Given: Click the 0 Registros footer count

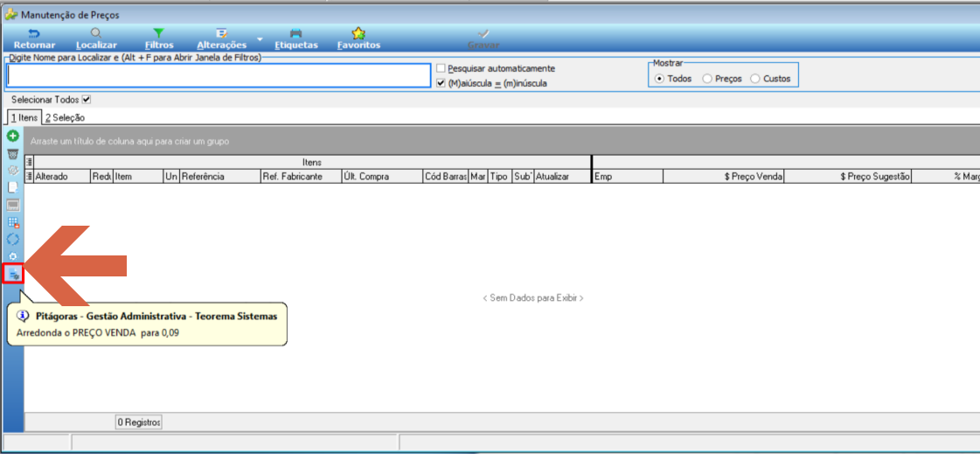Looking at the screenshot, I should (x=139, y=423).
